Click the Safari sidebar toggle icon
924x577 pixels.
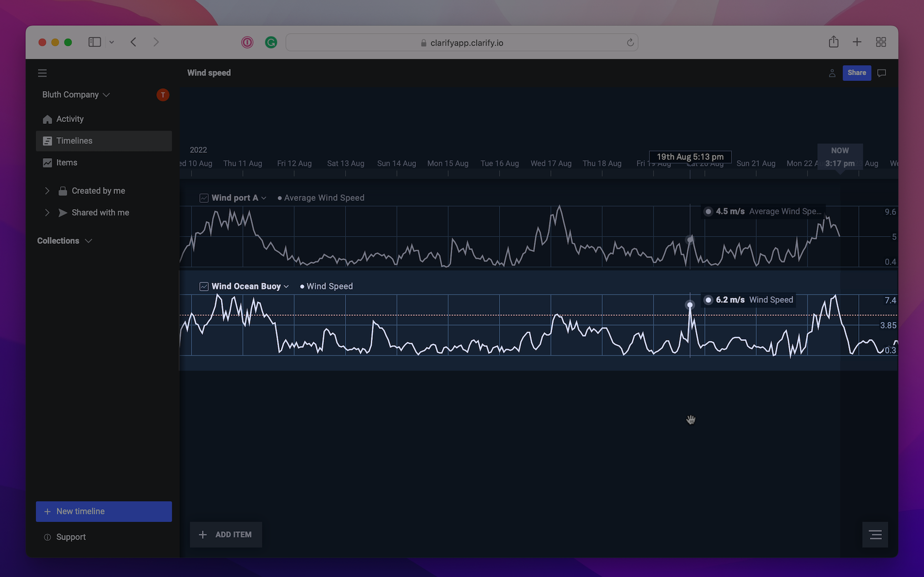click(95, 42)
